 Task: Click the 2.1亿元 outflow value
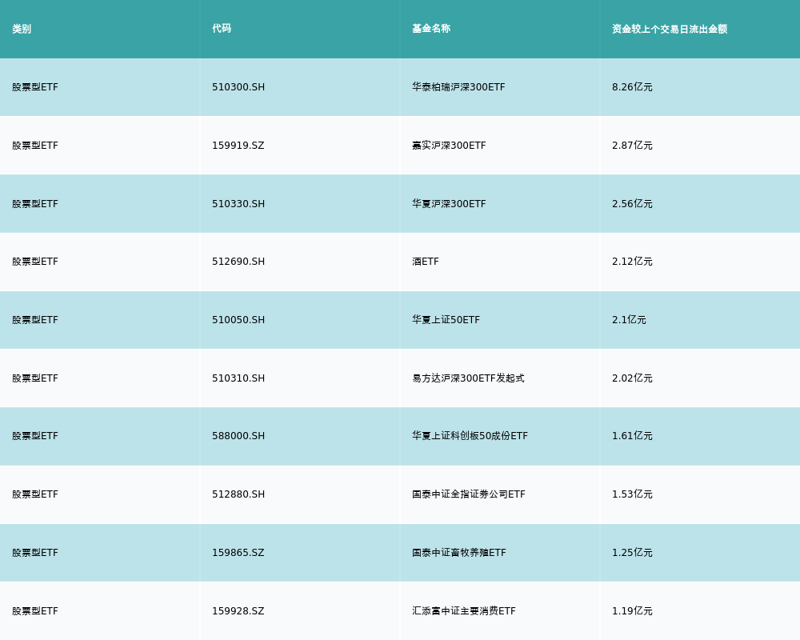pos(629,320)
